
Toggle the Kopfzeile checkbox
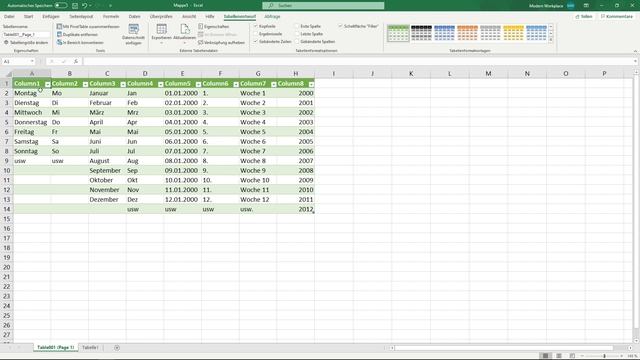point(256,26)
